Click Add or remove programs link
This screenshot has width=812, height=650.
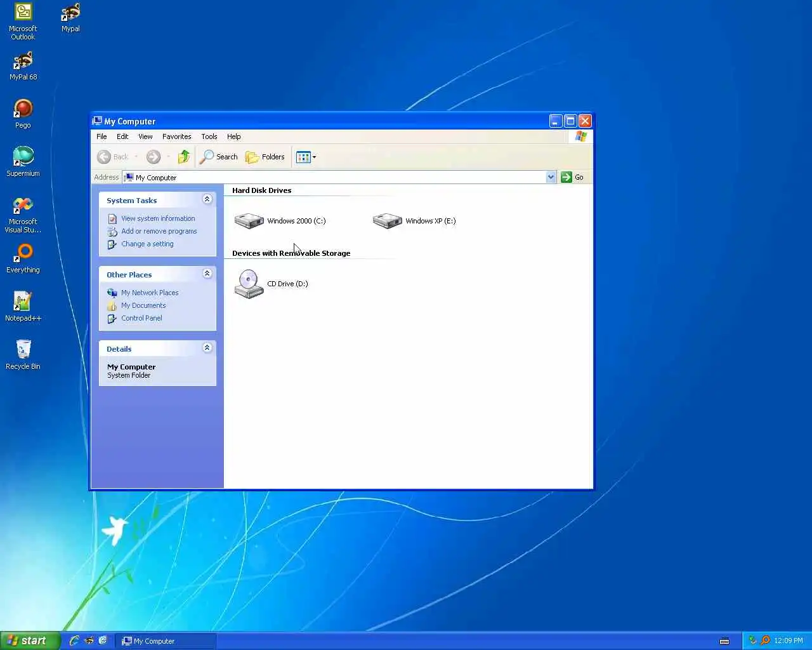coord(159,231)
